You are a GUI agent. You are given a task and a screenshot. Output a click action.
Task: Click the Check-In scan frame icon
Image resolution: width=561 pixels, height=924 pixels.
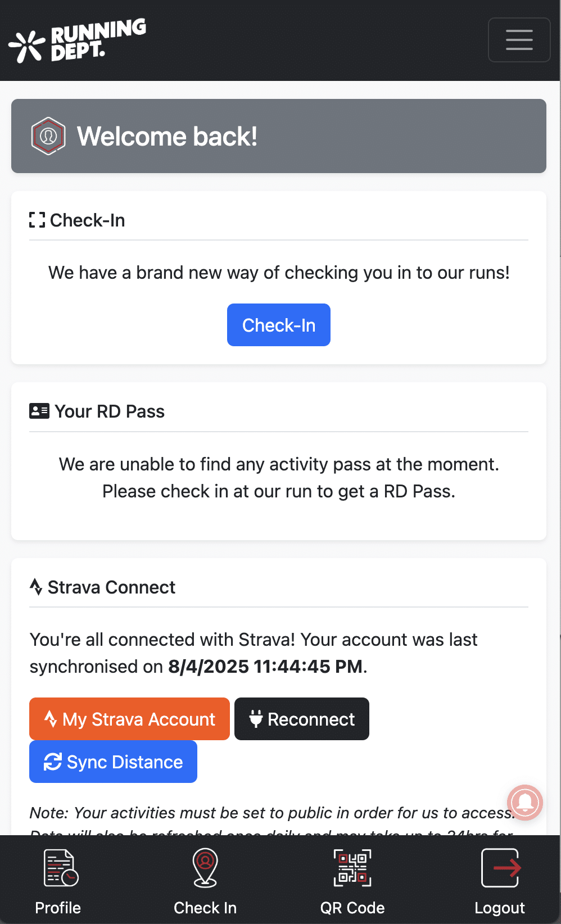37,220
